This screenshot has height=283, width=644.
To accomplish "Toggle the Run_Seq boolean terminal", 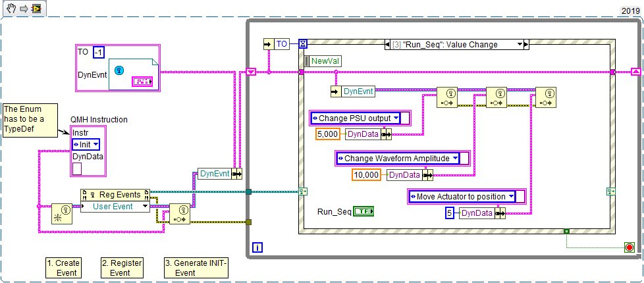I will [363, 211].
